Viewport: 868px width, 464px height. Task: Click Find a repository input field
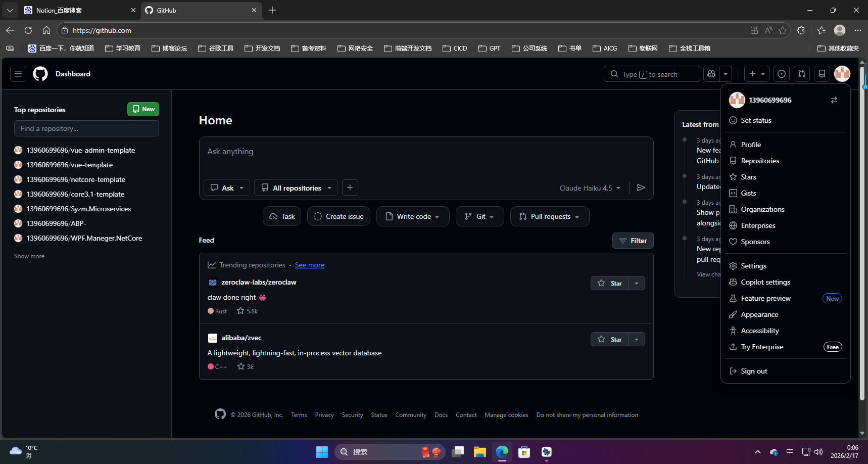pyautogui.click(x=86, y=128)
